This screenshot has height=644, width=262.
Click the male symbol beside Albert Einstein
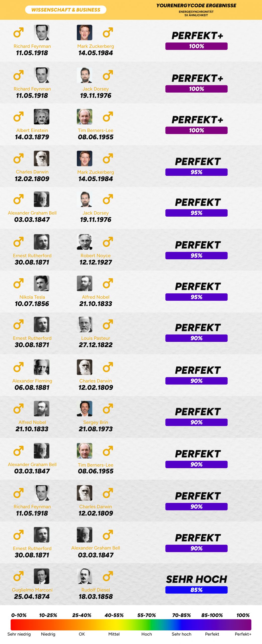coord(18,116)
